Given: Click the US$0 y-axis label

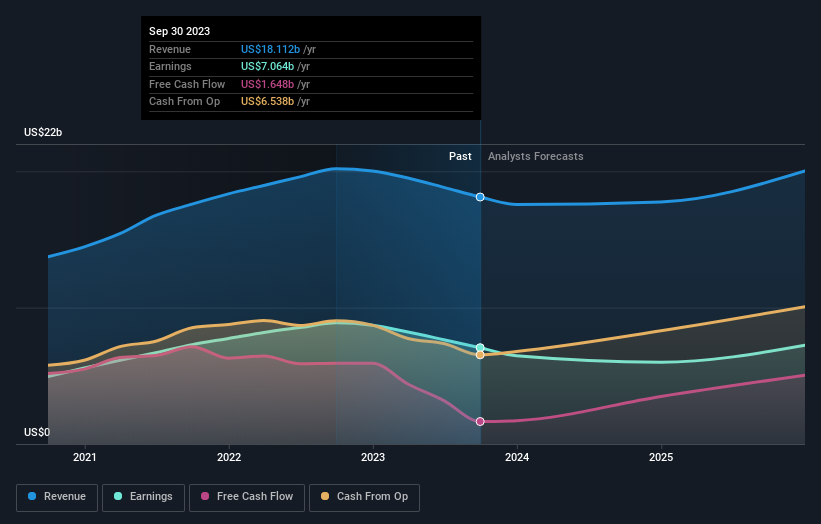Looking at the screenshot, I should click(37, 432).
